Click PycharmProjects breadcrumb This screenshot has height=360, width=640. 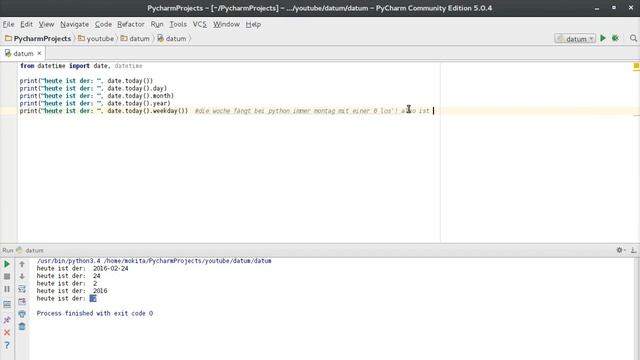pyautogui.click(x=38, y=38)
